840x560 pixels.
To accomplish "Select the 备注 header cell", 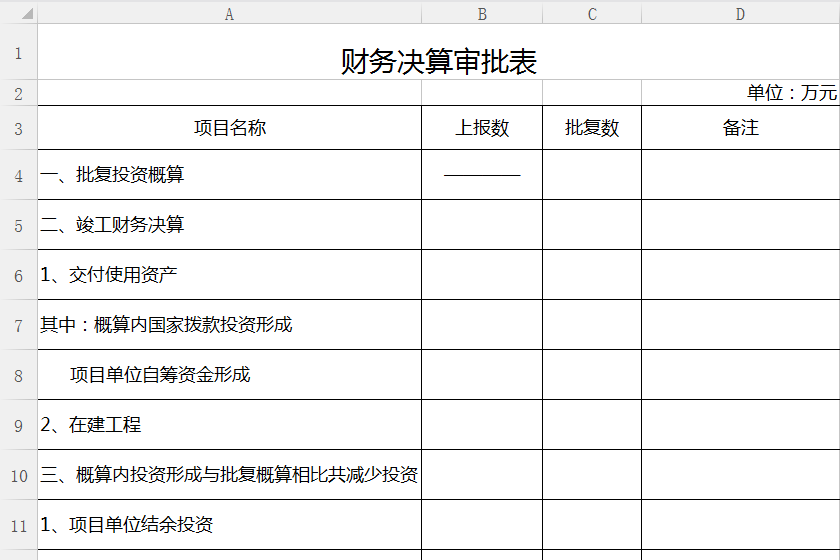I will point(740,128).
